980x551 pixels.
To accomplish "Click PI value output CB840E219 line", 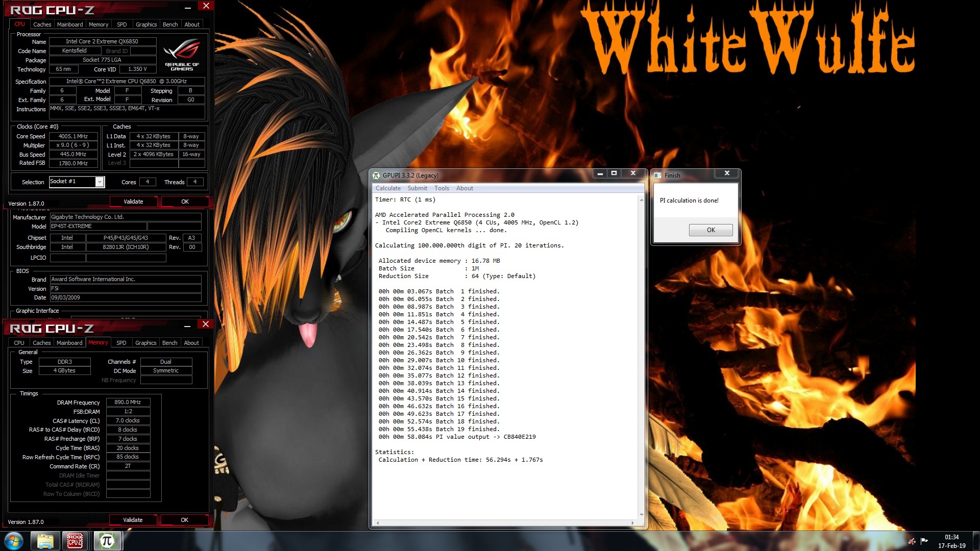I will (457, 437).
